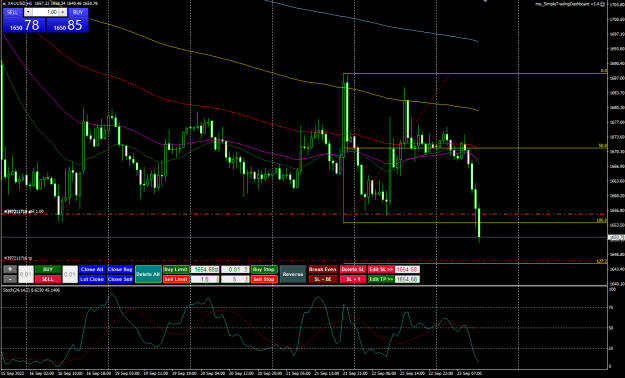Select the #397211716 sell 1.00 order label
Viewport: 625px width, 378px height.
click(24, 211)
